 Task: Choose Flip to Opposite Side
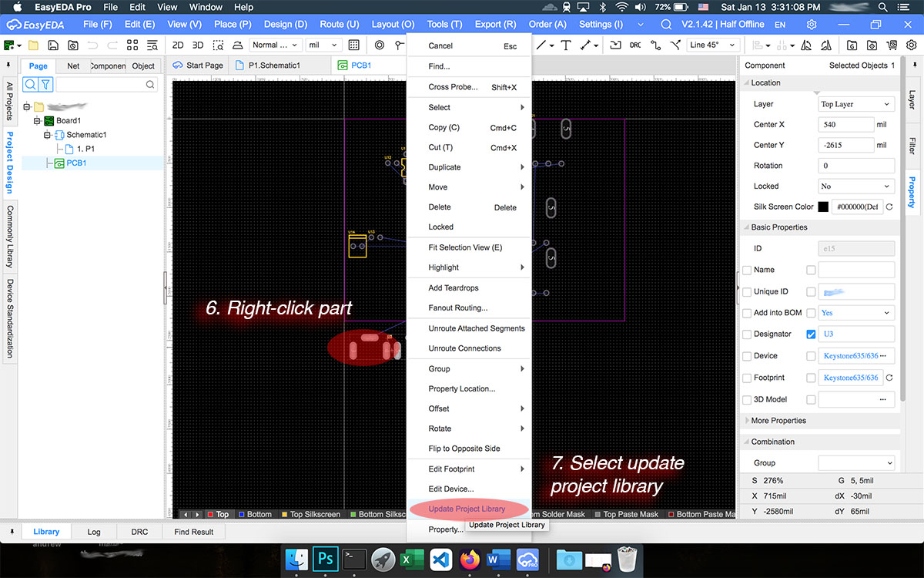click(x=464, y=449)
